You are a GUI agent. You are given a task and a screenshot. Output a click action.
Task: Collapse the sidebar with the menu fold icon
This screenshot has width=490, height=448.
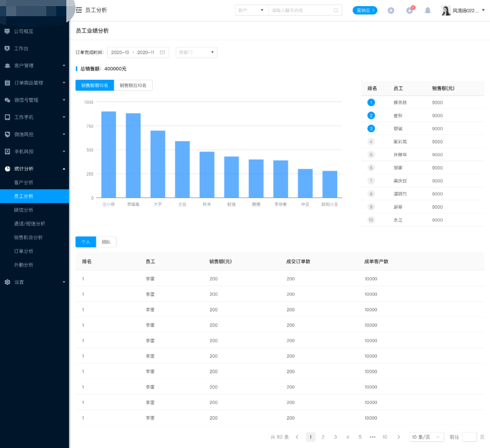[x=79, y=10]
